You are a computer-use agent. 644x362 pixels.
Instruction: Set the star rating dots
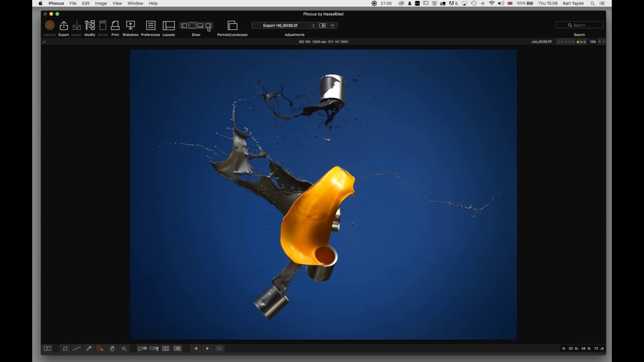(x=566, y=42)
